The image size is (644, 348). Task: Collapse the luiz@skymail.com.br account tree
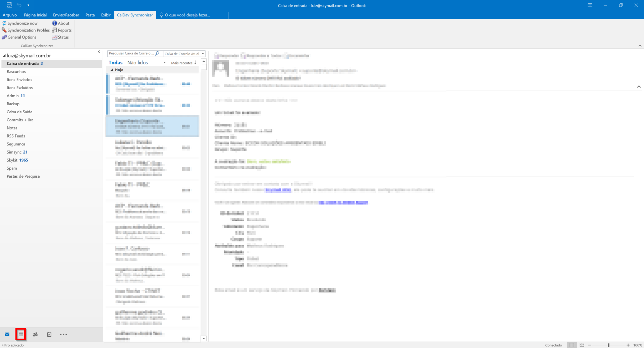click(4, 56)
